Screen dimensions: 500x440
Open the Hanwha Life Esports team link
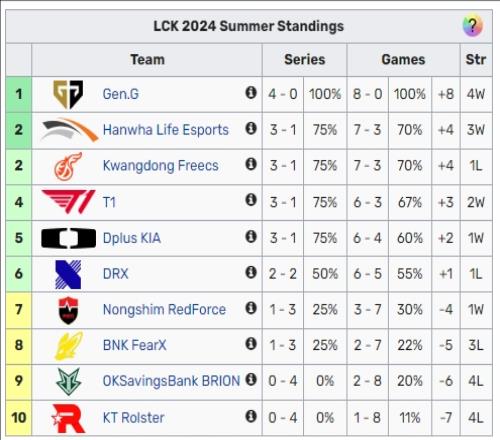pos(166,130)
